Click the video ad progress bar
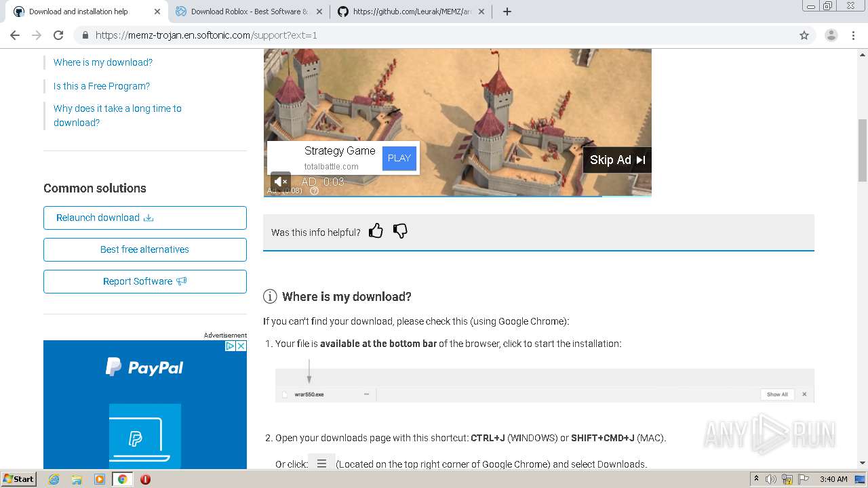 point(457,196)
